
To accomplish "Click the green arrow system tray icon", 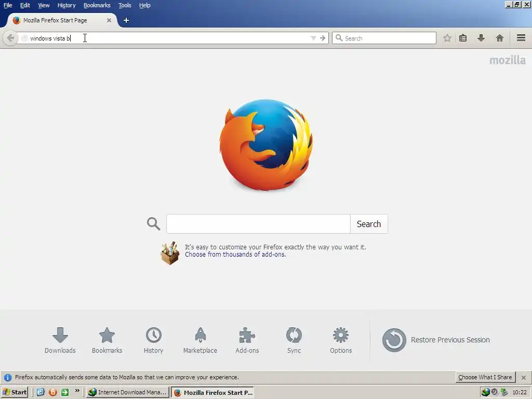I will click(504, 392).
